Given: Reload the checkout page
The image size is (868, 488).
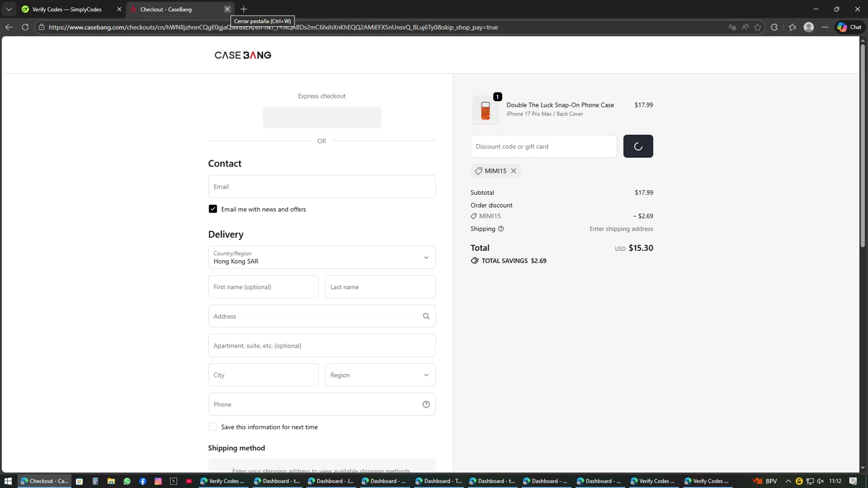Looking at the screenshot, I should (x=25, y=27).
